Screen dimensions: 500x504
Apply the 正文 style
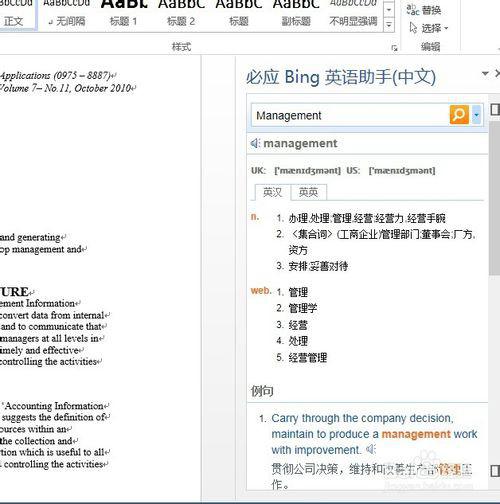[x=16, y=14]
